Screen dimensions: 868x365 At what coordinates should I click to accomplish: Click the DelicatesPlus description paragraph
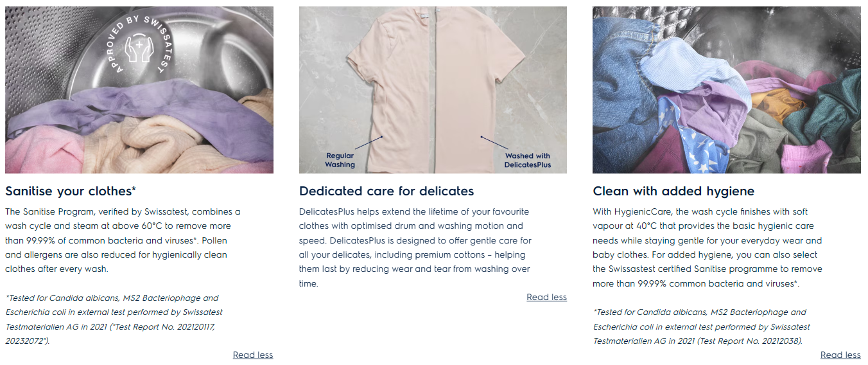[415, 247]
